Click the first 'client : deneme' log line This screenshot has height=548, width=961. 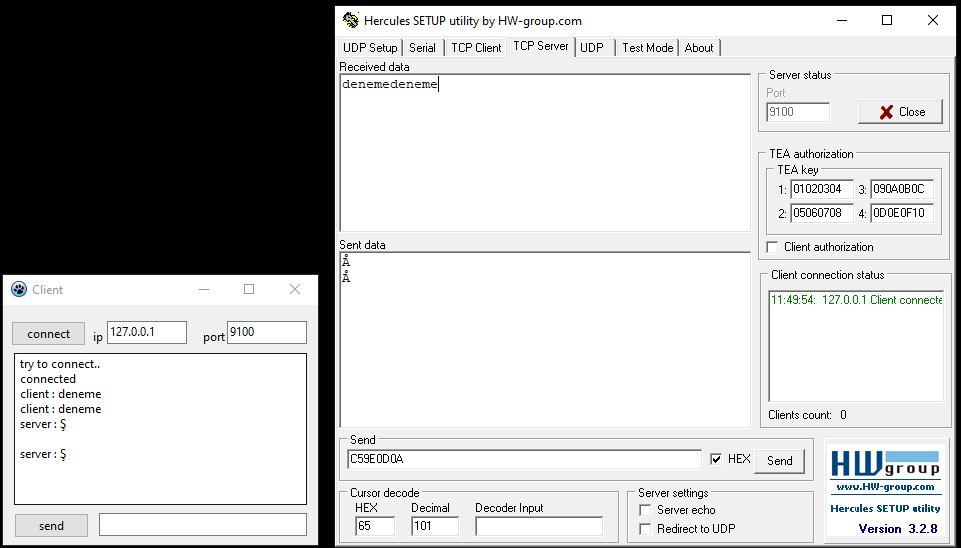click(x=61, y=394)
